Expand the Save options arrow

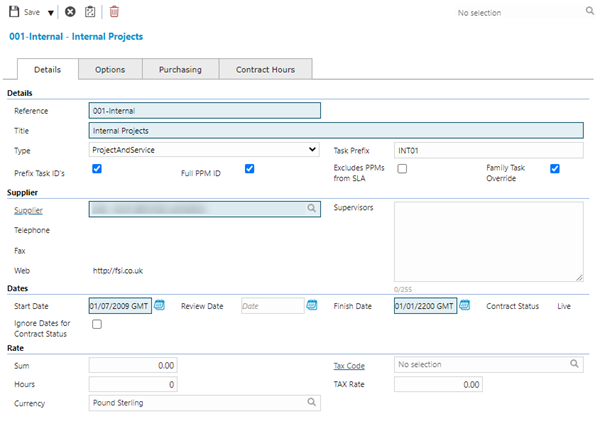click(x=51, y=13)
